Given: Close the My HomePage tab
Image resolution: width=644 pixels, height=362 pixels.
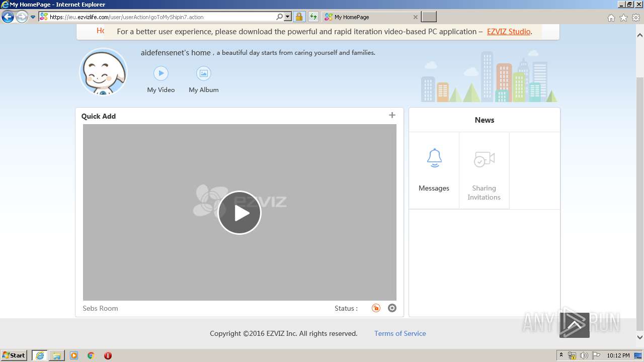Looking at the screenshot, I should coord(415,17).
